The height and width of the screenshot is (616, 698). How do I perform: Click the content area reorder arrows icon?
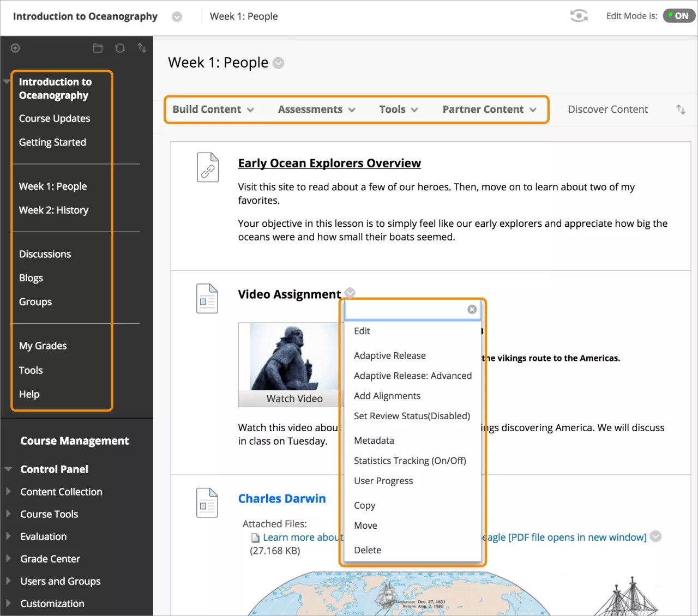(x=681, y=110)
